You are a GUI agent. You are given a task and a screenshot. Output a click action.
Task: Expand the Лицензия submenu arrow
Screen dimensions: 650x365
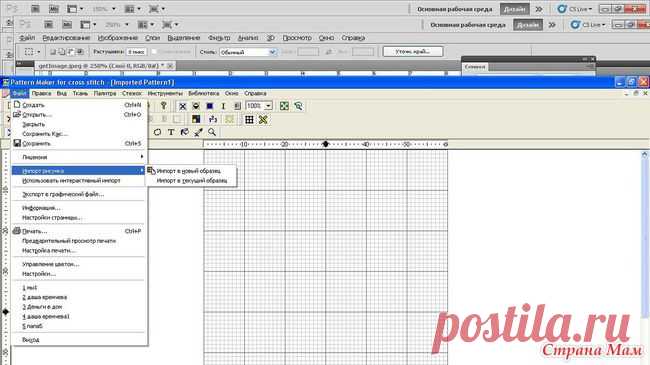click(x=142, y=157)
